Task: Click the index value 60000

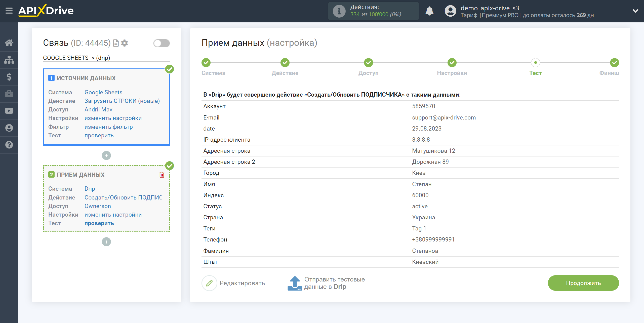Action: point(420,195)
